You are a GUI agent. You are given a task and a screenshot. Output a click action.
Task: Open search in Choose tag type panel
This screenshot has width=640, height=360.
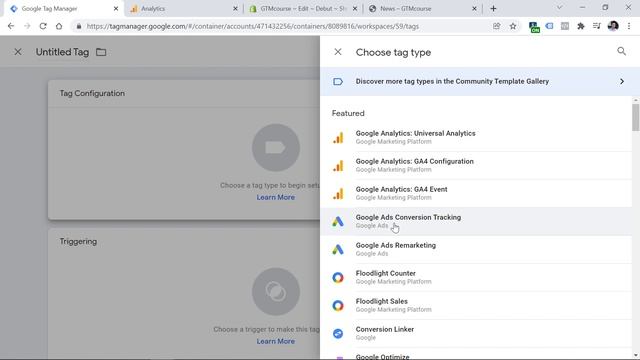(621, 51)
